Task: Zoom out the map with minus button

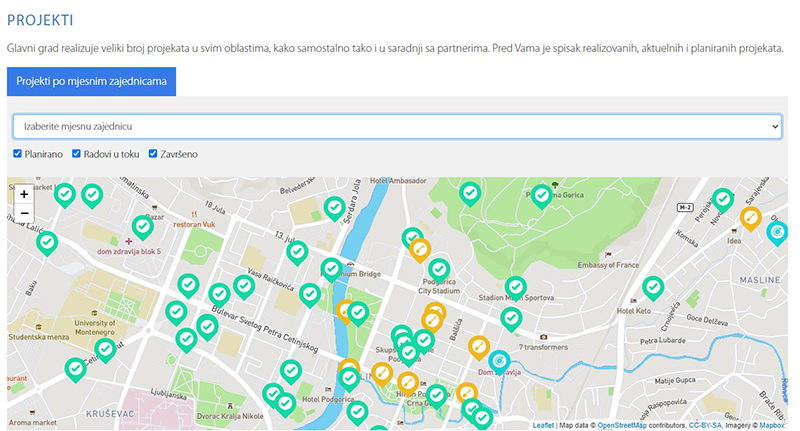Action: tap(24, 212)
